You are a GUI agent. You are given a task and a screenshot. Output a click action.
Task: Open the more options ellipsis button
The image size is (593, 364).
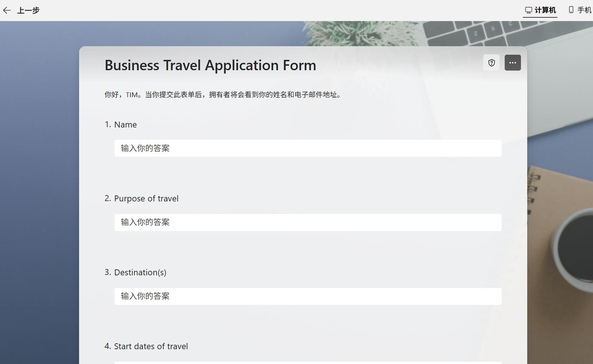(513, 63)
